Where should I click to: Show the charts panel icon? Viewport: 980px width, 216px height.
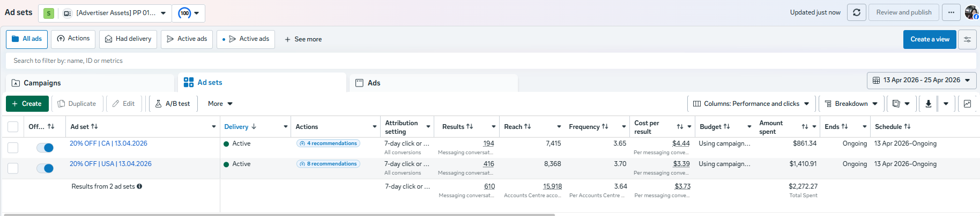click(967, 104)
